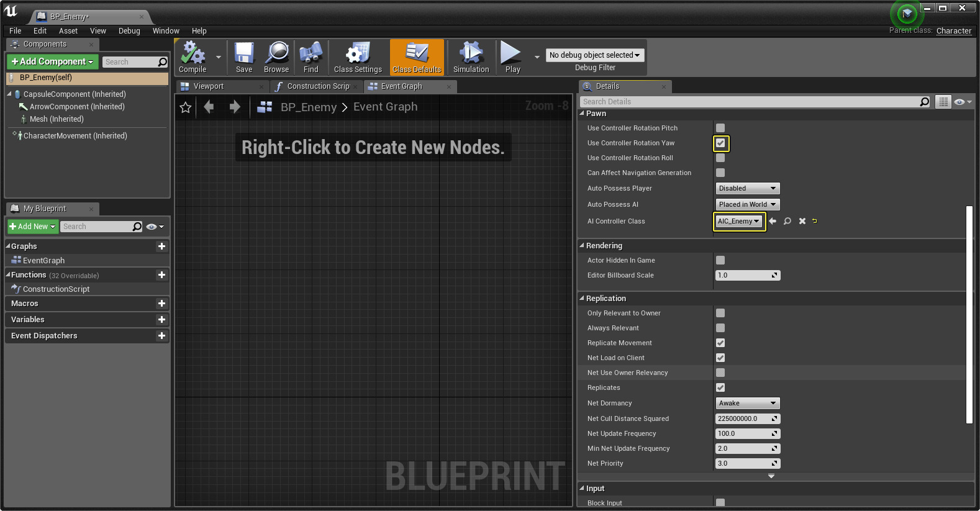
Task: Click the Search Details input field
Action: point(749,102)
